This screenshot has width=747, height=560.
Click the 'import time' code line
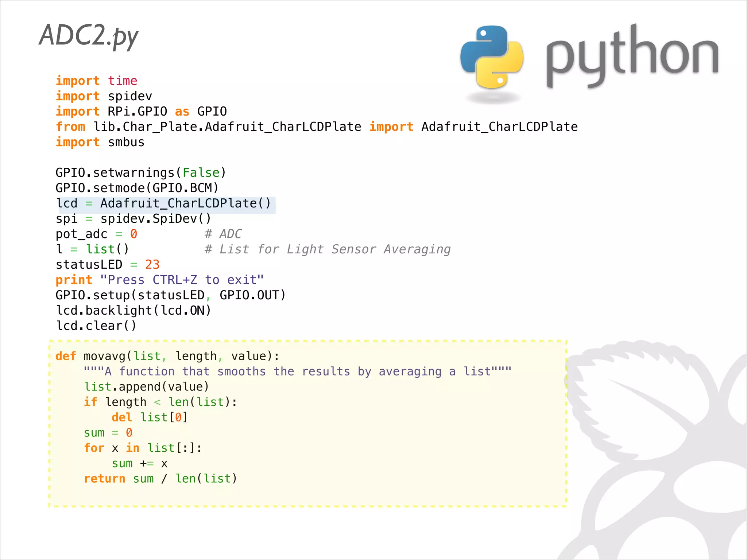(96, 81)
